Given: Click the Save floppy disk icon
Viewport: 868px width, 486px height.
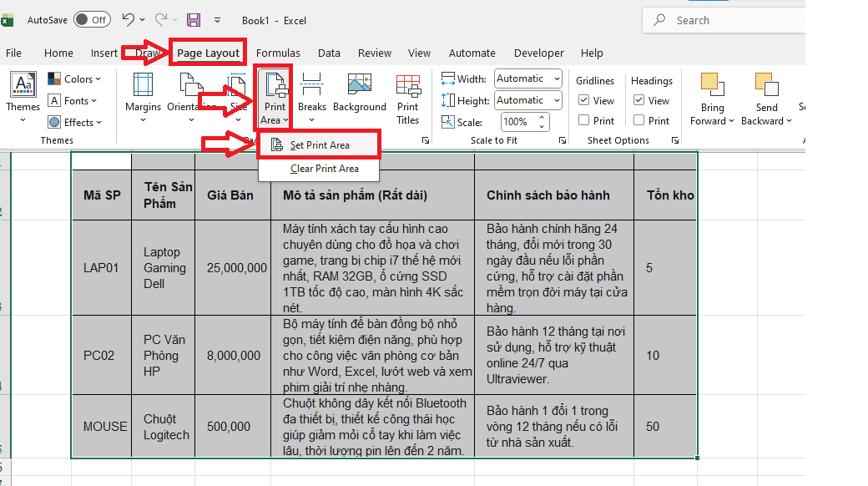Looking at the screenshot, I should pyautogui.click(x=194, y=20).
